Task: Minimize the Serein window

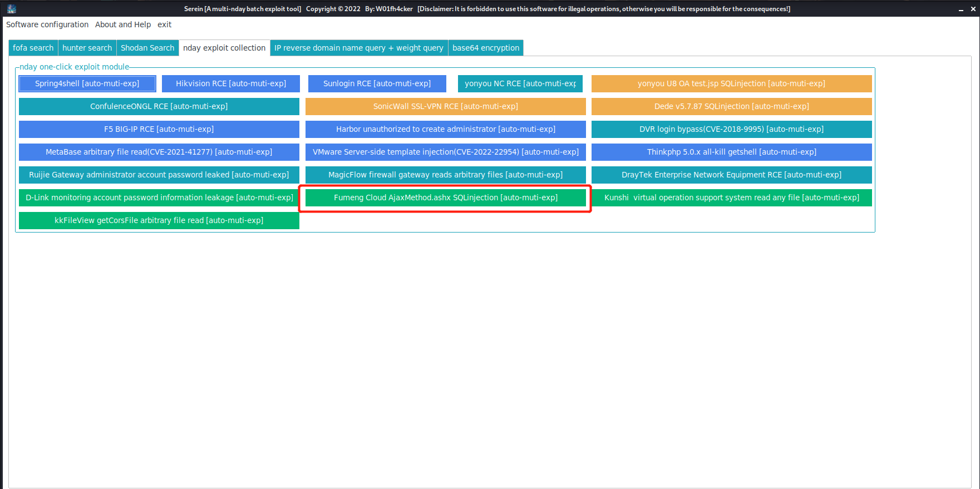Action: (961, 9)
